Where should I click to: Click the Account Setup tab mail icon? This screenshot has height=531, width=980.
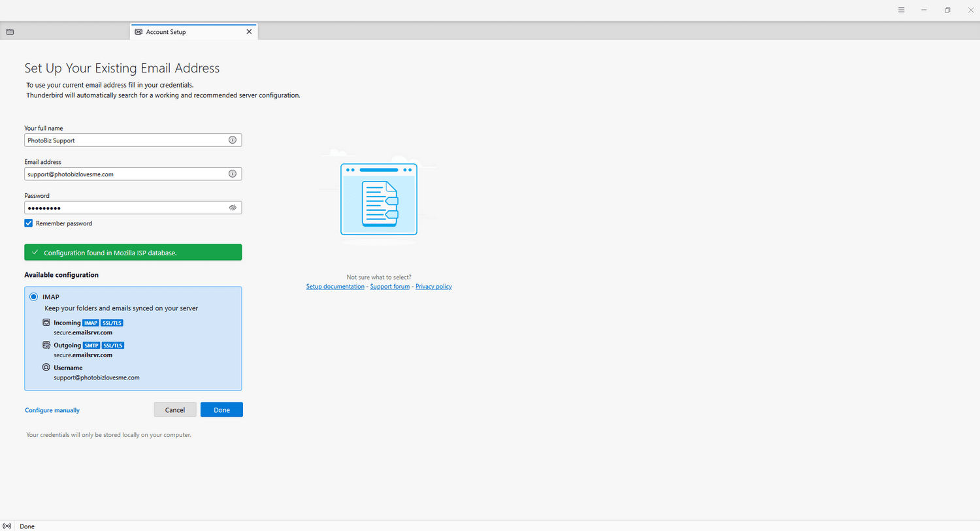[x=139, y=31]
